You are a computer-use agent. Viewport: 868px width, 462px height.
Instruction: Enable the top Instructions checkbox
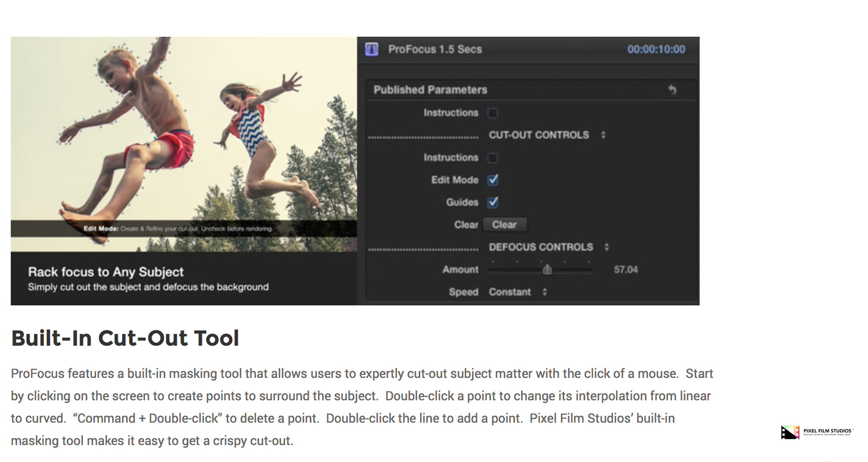click(492, 113)
